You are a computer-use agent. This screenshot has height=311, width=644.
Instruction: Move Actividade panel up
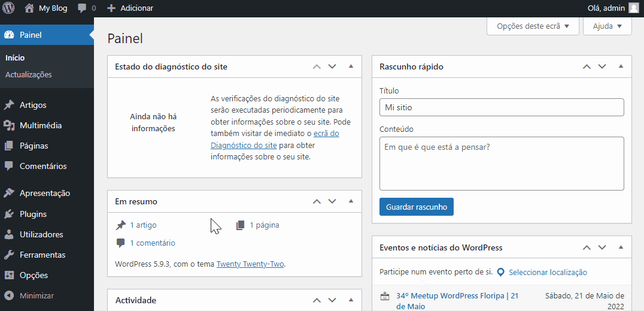(x=317, y=300)
